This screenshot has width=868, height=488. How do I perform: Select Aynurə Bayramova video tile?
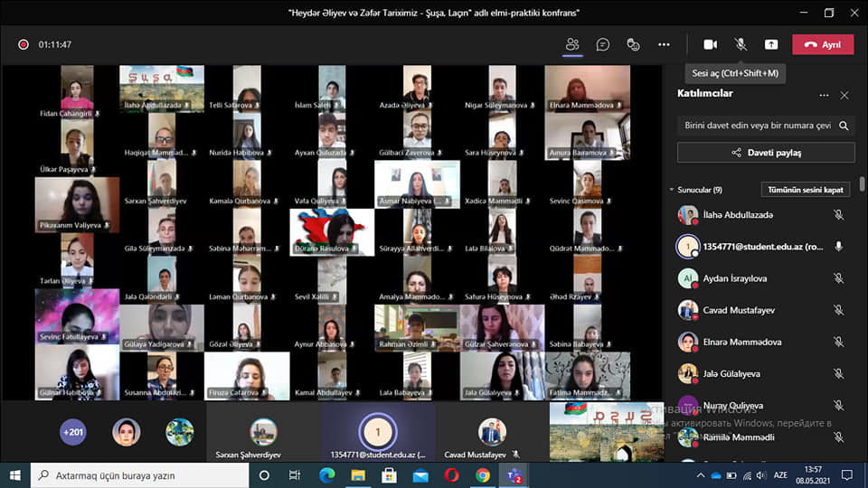tap(588, 136)
